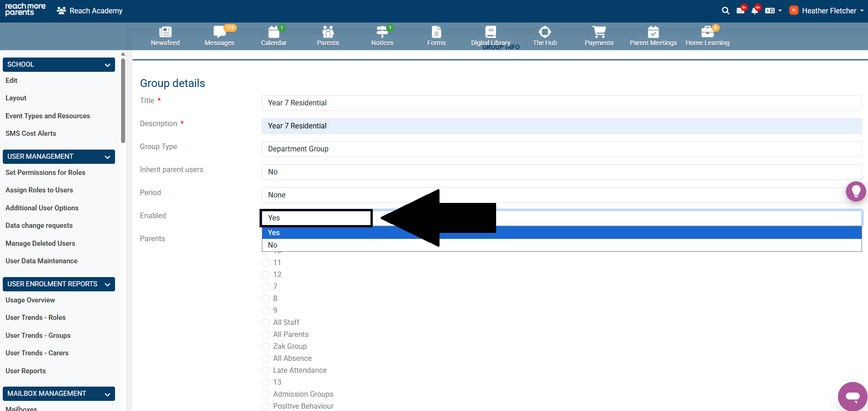The height and width of the screenshot is (411, 868).
Task: Open the chat bubble widget
Action: click(852, 396)
